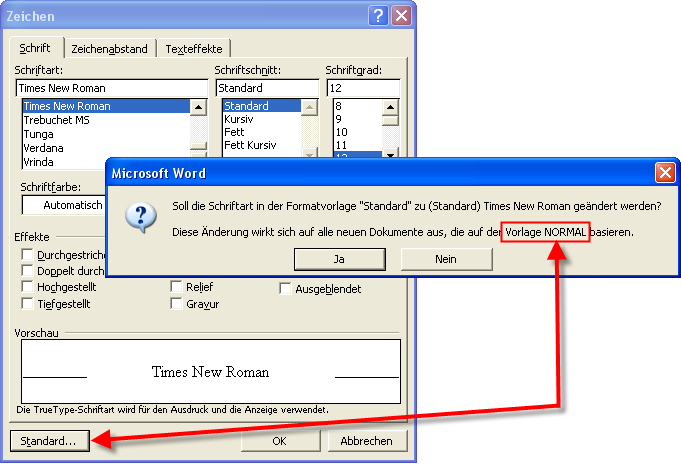Click Abbrechen to cancel

pos(367,441)
